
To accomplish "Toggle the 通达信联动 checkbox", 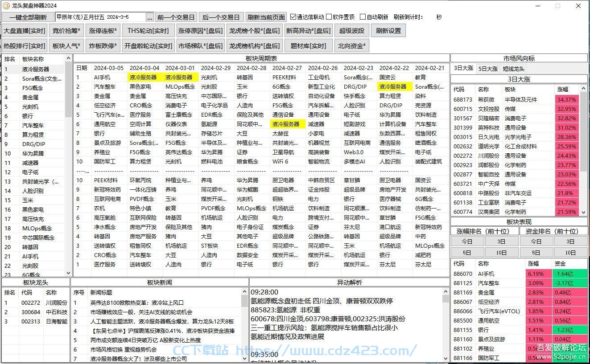I will coord(293,17).
